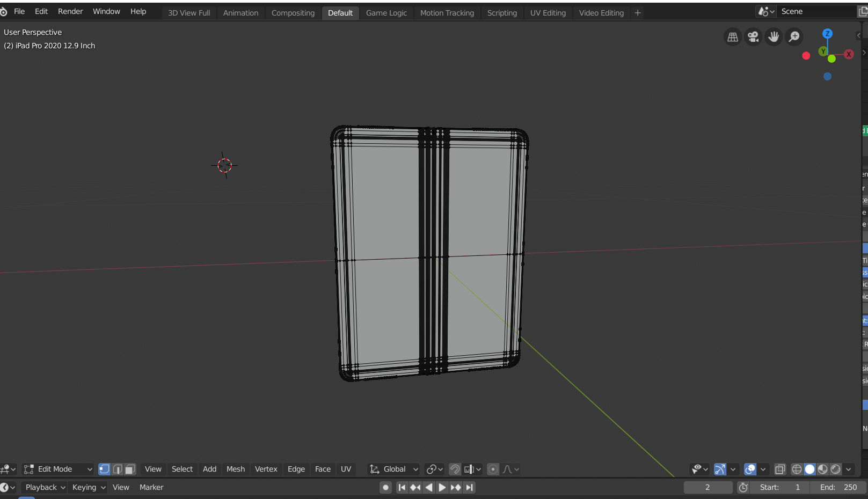The width and height of the screenshot is (868, 499).
Task: Switch to material preview shading
Action: (x=822, y=469)
